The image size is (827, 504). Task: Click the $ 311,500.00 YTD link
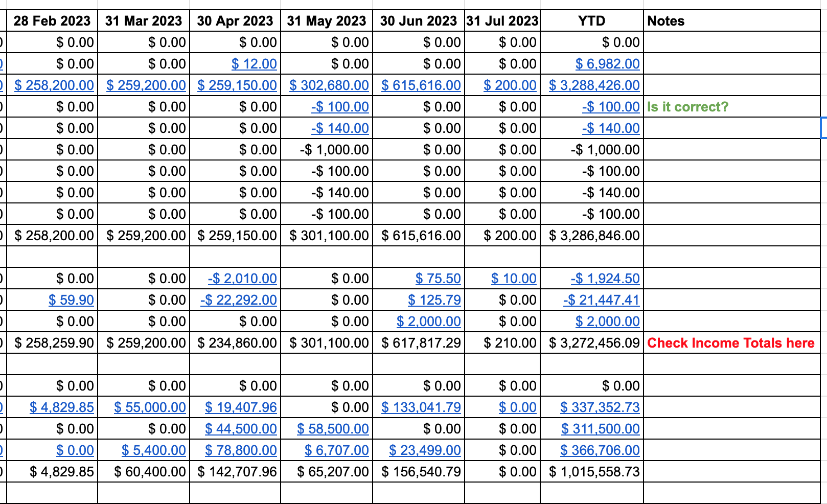point(600,429)
